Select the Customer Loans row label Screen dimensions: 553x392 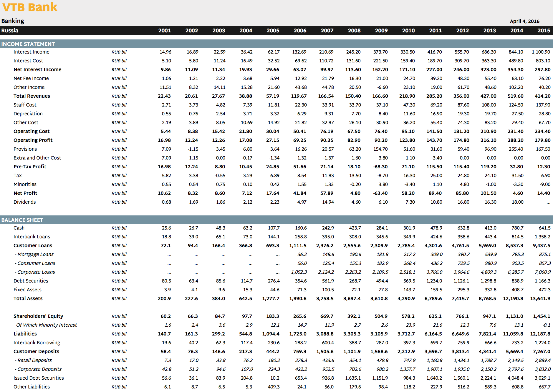pos(33,245)
